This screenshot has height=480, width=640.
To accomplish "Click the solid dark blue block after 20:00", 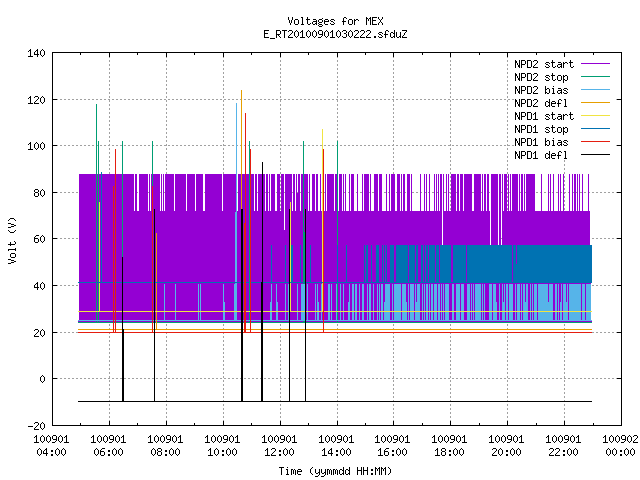I will pos(555,264).
